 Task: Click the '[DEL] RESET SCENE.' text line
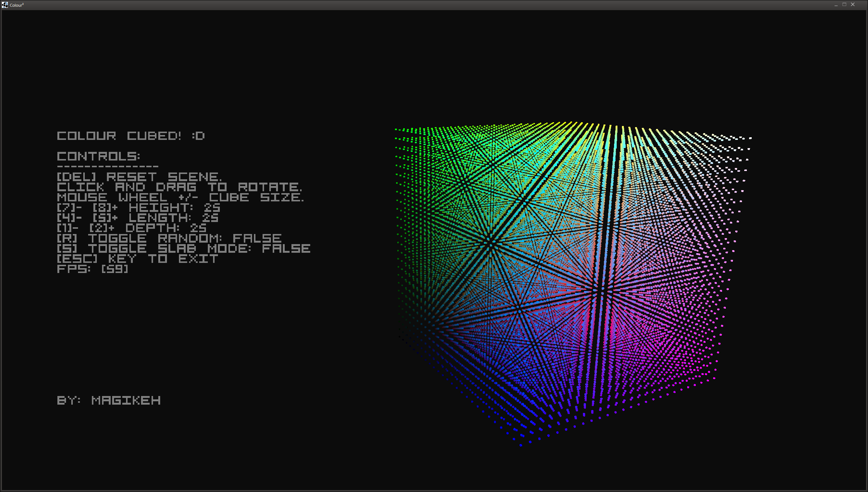[139, 177]
